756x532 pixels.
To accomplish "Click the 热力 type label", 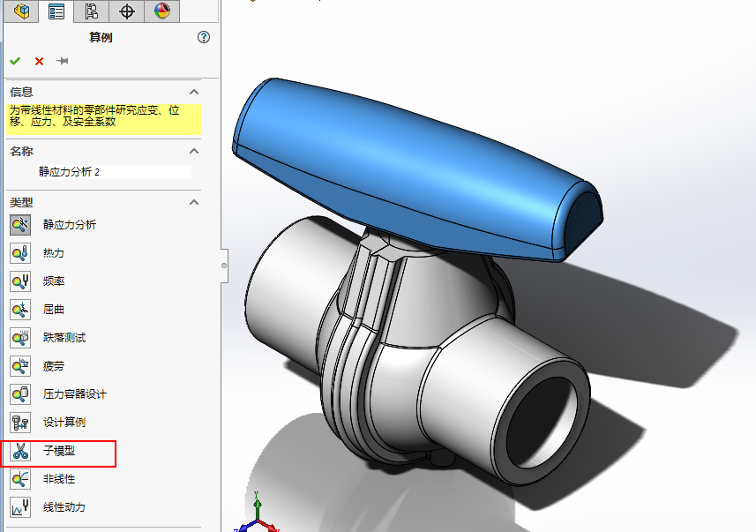I will click(54, 252).
